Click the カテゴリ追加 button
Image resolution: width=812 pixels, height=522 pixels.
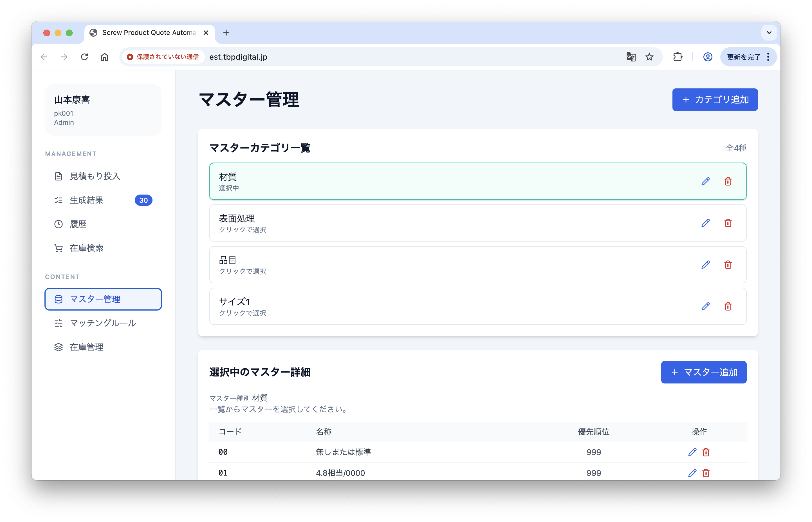pos(715,99)
